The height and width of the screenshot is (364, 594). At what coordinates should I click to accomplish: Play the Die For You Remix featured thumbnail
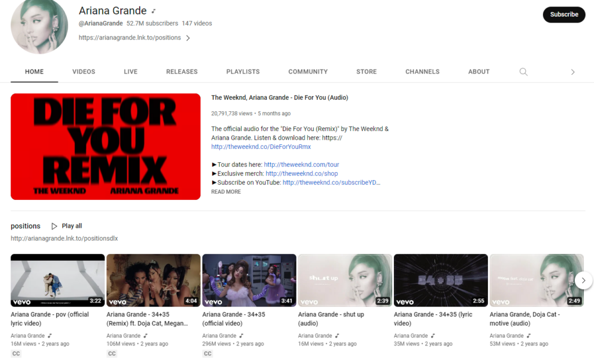[106, 147]
